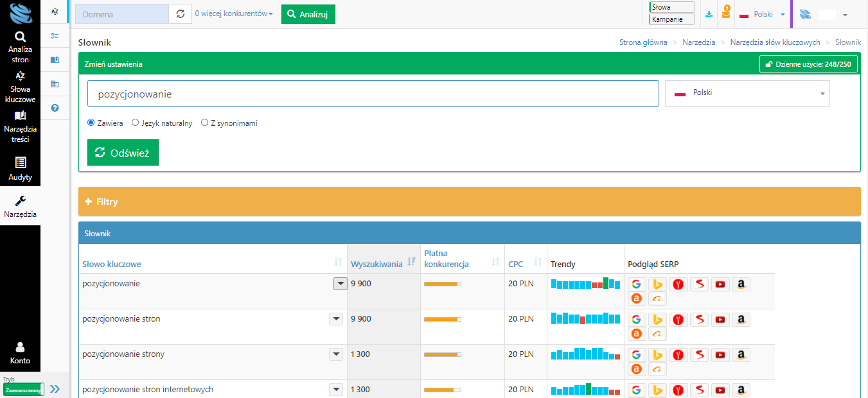Click the download icon in top bar
Image resolution: width=868 pixels, height=398 pixels.
[x=709, y=14]
